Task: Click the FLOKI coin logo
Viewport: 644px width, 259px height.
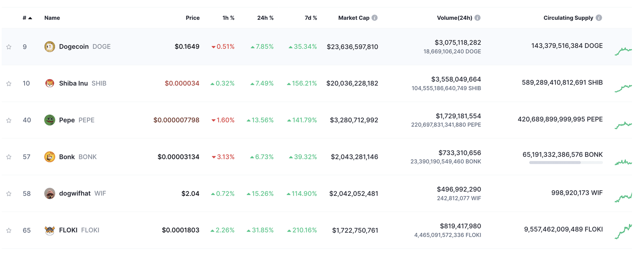Action: [x=50, y=230]
